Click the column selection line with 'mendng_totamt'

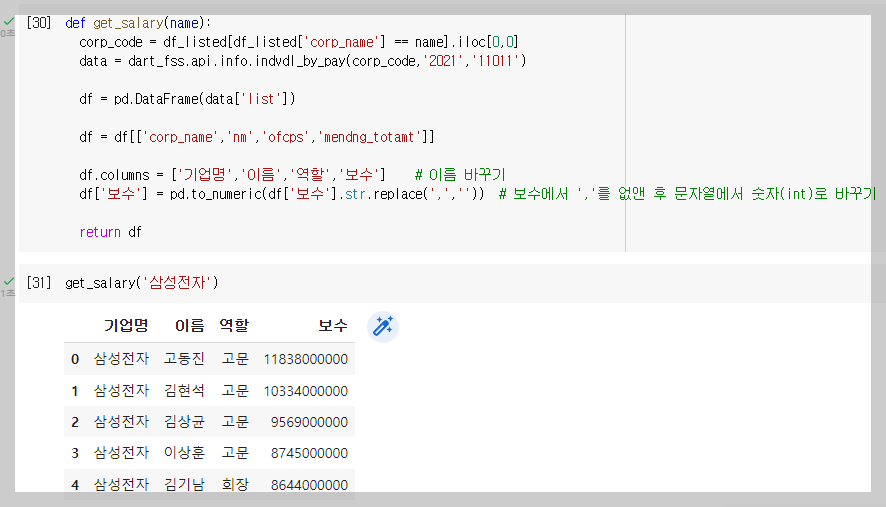pos(257,137)
